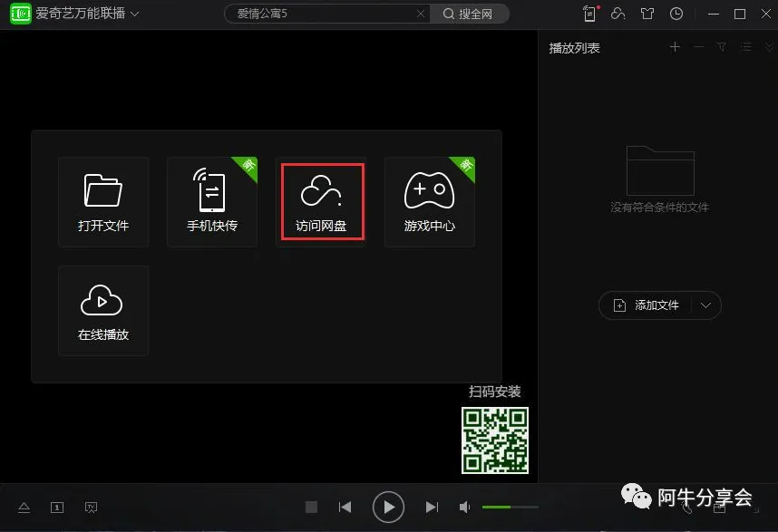Click the iQiyi green logo icon
Image resolution: width=778 pixels, height=532 pixels.
point(20,14)
